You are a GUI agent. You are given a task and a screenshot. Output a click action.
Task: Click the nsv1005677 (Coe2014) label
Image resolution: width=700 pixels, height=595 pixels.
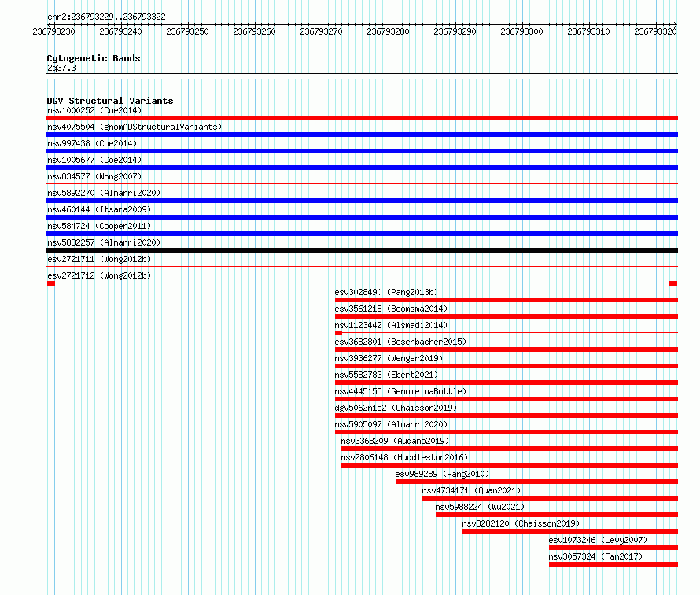(x=94, y=160)
